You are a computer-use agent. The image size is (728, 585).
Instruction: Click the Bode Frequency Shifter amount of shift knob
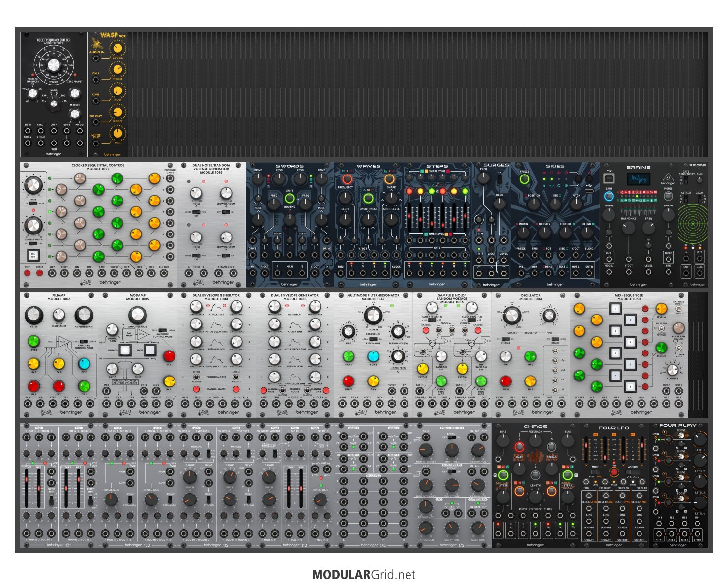coord(54,65)
